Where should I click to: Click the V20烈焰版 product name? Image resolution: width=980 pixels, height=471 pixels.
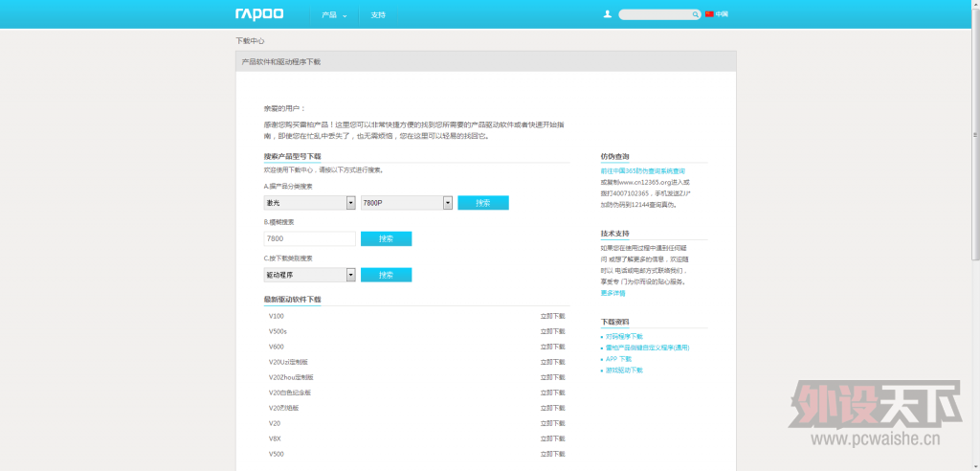click(283, 408)
